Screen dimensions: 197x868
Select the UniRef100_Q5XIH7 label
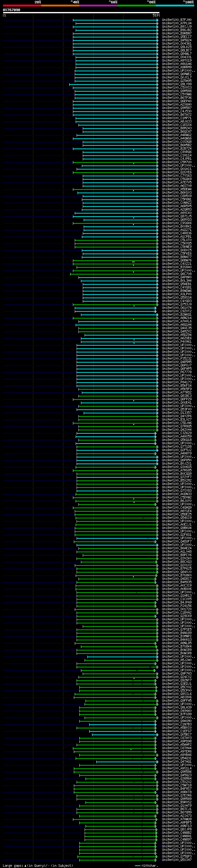177,860
